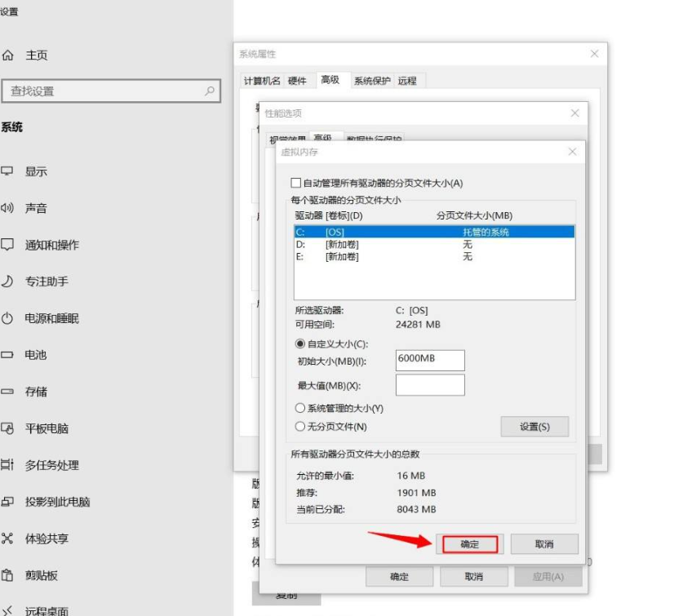Screen dimensions: 683x616
Task: Click the search magnifier in settings search box
Action: [x=210, y=91]
